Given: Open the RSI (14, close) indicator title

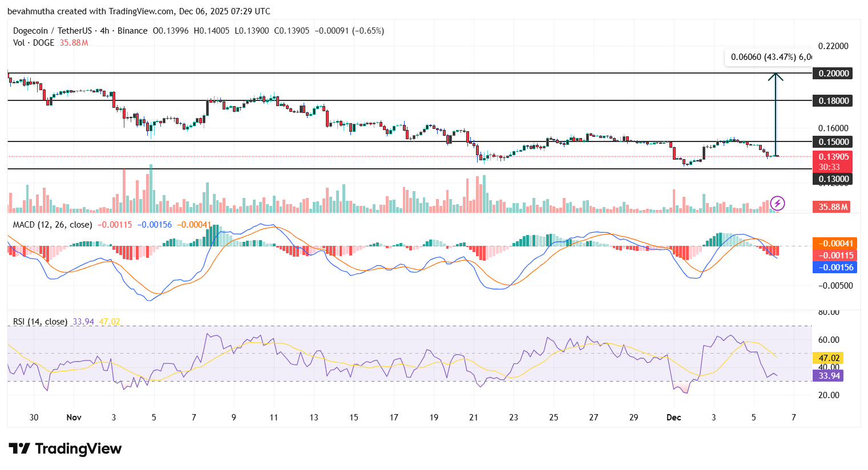Looking at the screenshot, I should (x=40, y=321).
